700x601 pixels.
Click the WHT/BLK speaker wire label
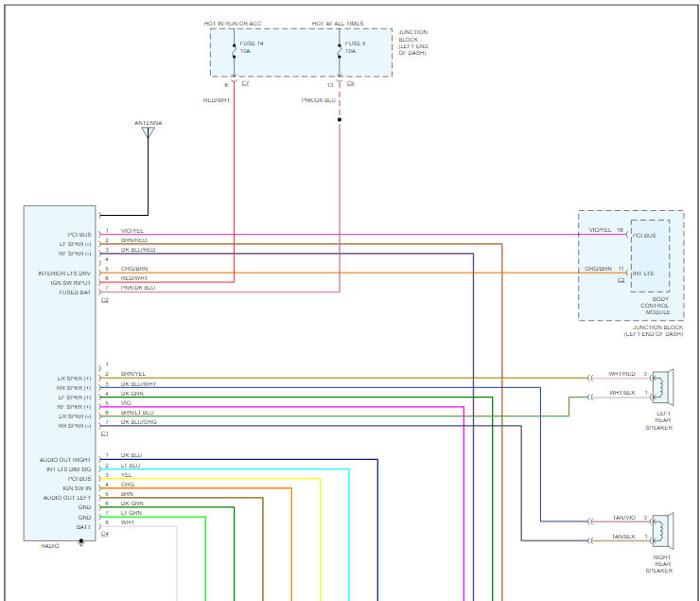click(622, 393)
